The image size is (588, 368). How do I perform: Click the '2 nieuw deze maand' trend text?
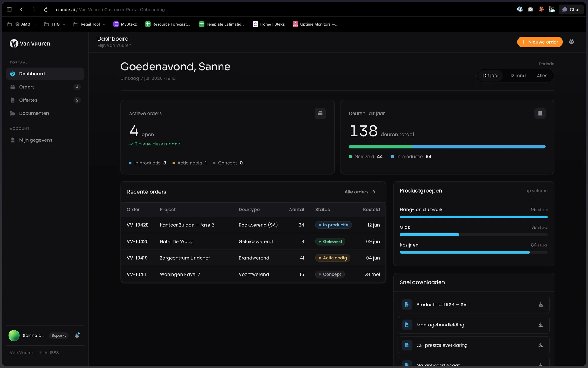[155, 144]
